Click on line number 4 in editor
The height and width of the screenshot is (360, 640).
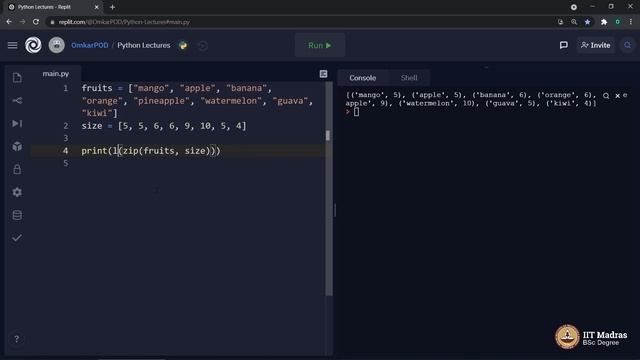pyautogui.click(x=65, y=151)
